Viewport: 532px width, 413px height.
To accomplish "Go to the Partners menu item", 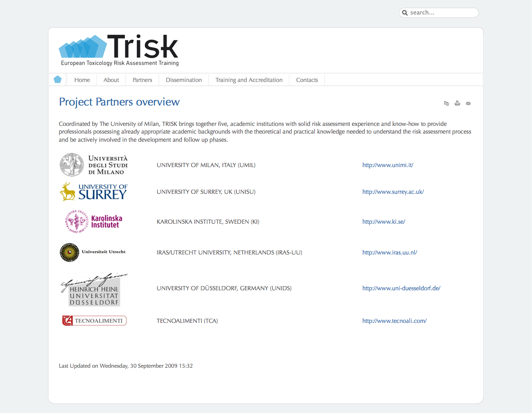I will click(142, 80).
